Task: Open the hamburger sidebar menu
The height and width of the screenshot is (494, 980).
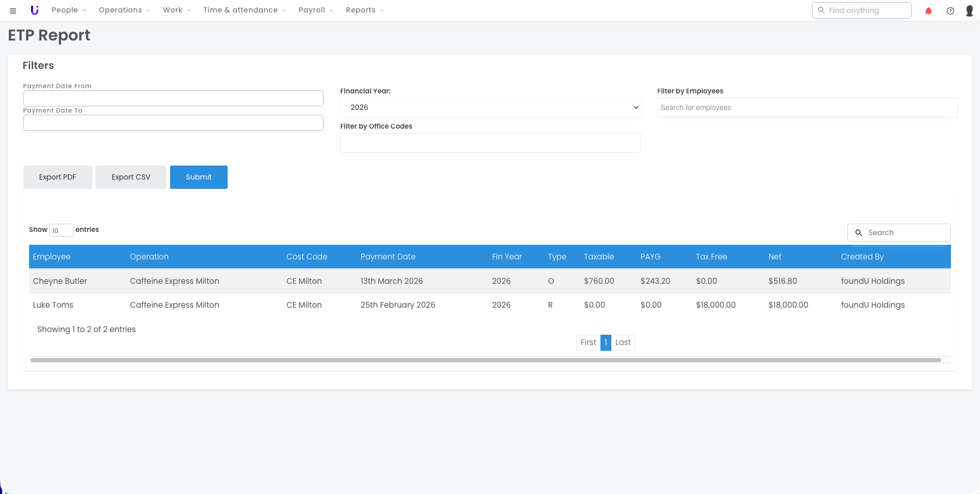Action: 13,11
